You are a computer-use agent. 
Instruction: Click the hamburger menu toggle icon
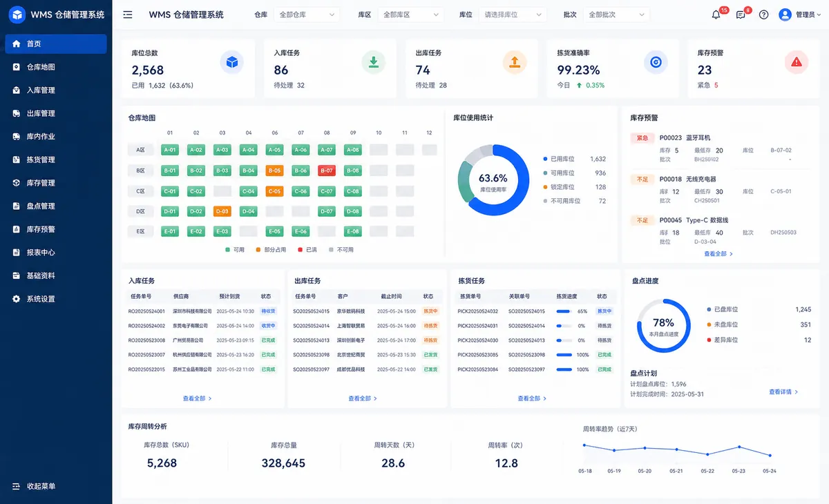point(128,14)
